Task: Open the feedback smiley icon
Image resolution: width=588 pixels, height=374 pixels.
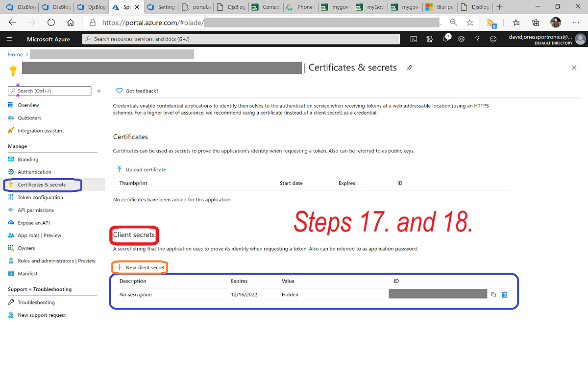Action: tap(493, 39)
